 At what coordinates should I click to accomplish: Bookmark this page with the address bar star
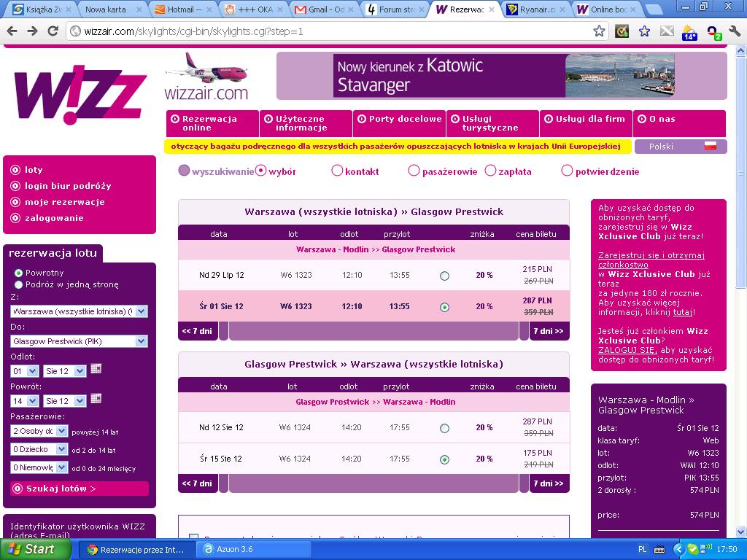599,31
